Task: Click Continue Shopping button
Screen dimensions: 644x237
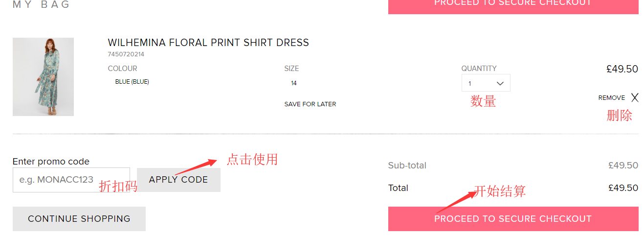Action: coord(79,219)
